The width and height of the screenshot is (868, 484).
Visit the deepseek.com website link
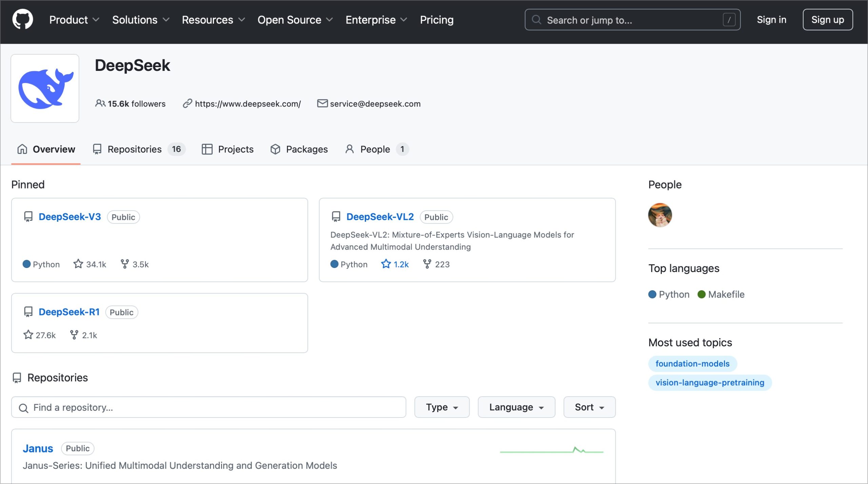(x=248, y=103)
